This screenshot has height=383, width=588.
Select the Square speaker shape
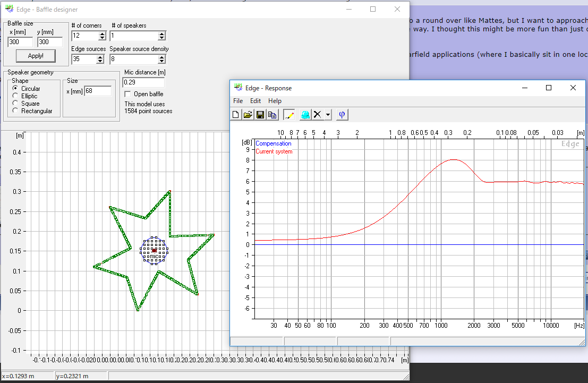(15, 103)
